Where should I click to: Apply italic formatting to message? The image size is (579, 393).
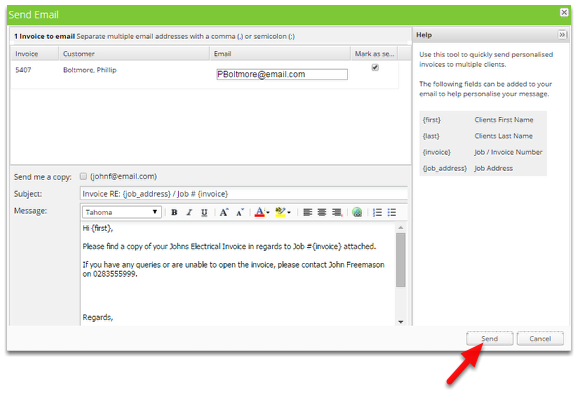pos(189,212)
